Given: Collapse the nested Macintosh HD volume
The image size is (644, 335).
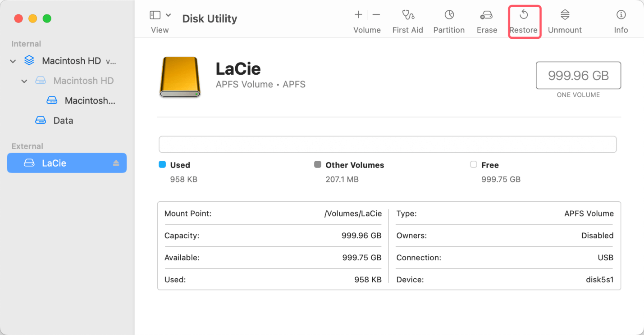Looking at the screenshot, I should click(24, 81).
